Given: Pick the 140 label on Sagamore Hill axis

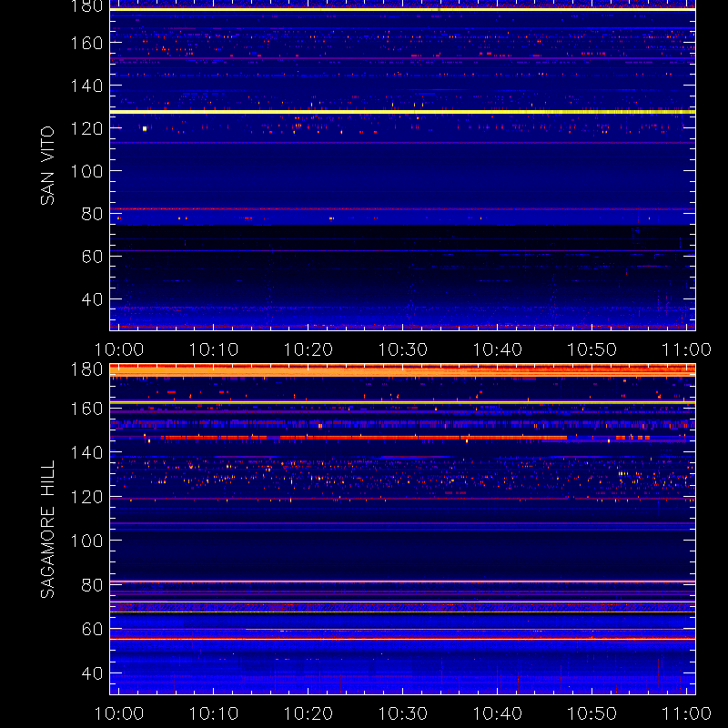Looking at the screenshot, I should coord(86,452).
